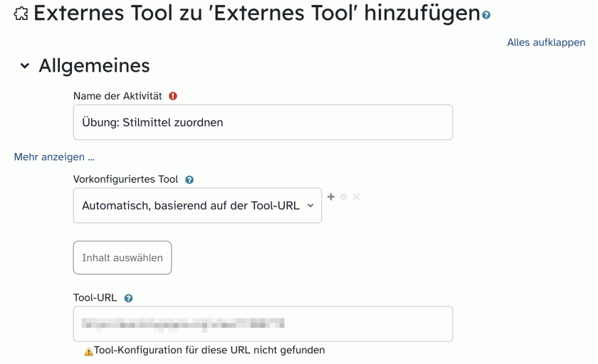Click the Name der Aktivität label
This screenshot has height=364, width=598.
(117, 96)
